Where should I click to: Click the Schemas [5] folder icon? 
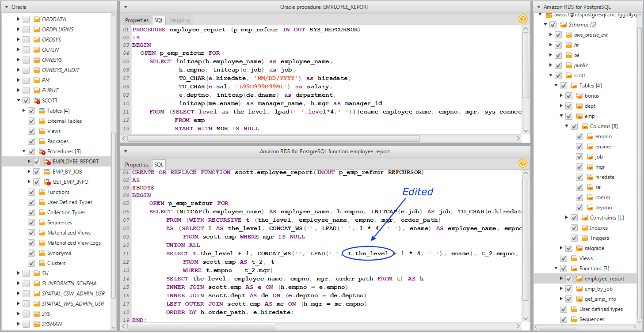(x=564, y=25)
